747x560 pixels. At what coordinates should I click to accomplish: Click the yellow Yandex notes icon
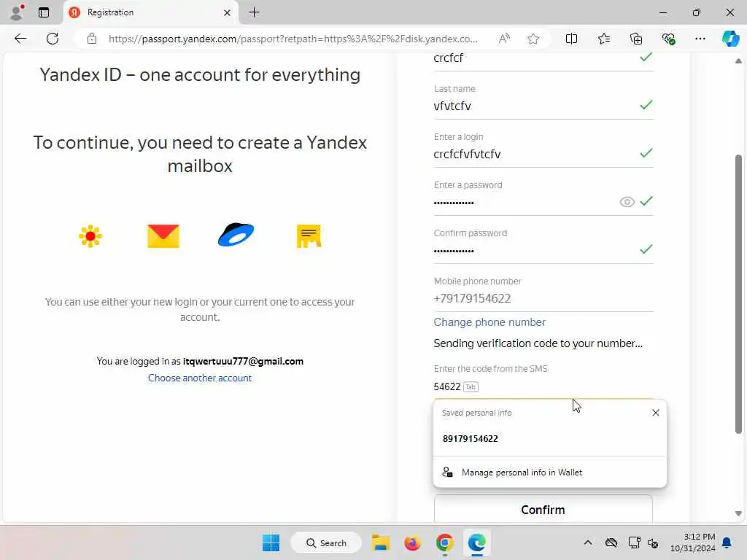[309, 236]
